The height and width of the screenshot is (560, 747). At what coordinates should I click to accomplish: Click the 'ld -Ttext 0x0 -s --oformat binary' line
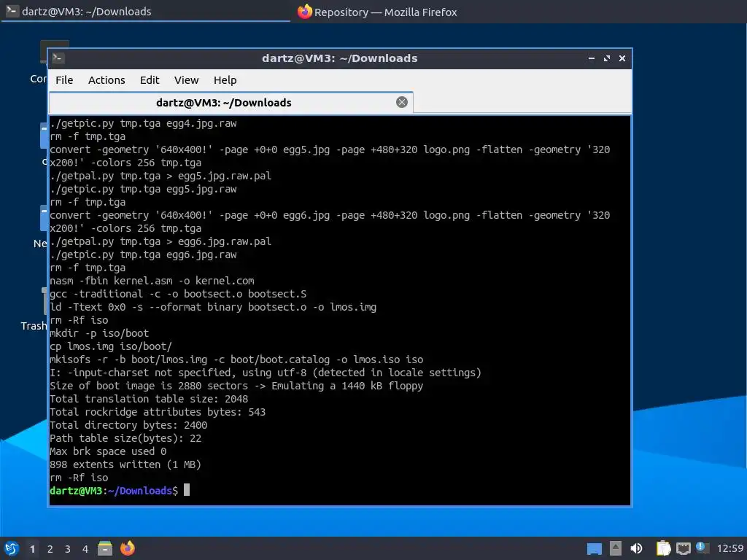click(x=213, y=307)
